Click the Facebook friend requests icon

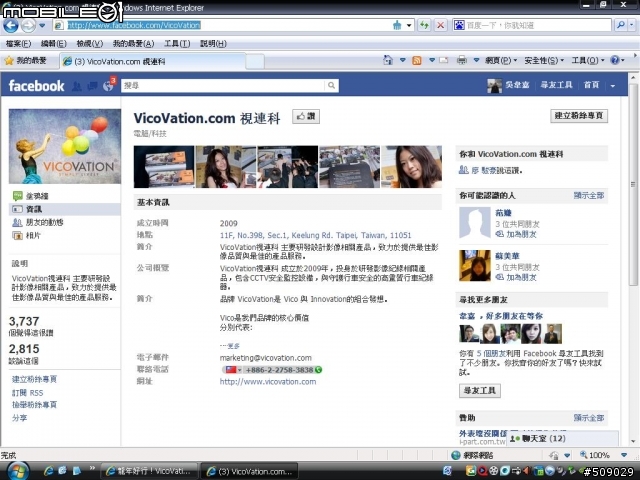[x=76, y=86]
